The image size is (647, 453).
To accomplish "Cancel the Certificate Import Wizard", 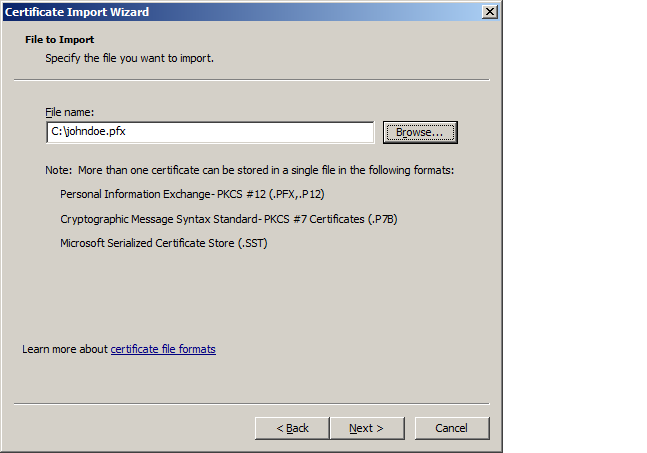I will [452, 428].
